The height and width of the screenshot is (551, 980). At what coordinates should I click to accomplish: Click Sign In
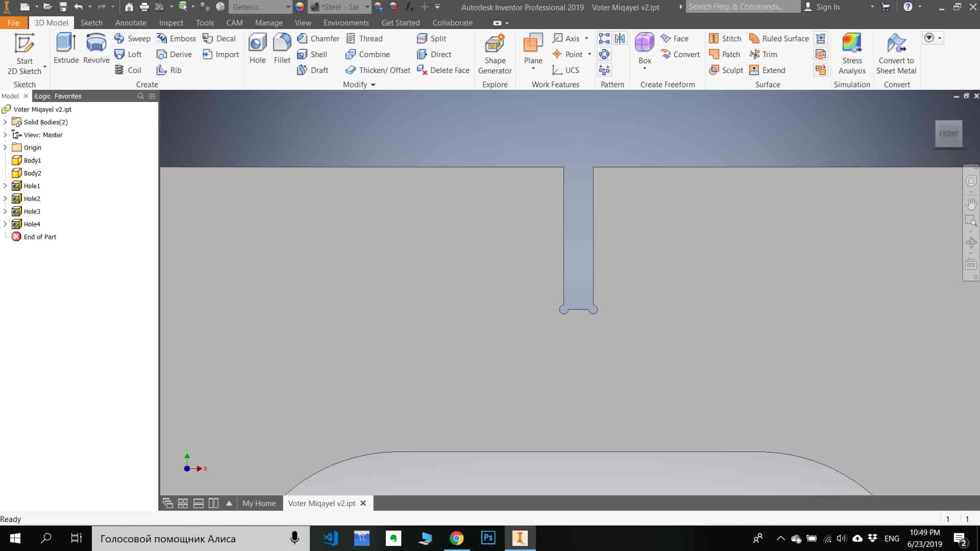pyautogui.click(x=827, y=7)
